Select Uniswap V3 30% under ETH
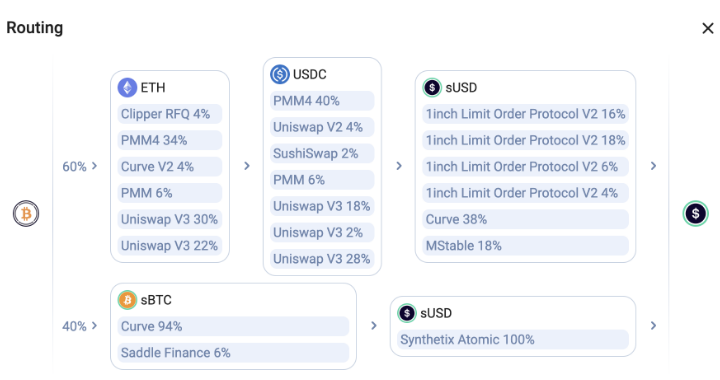The width and height of the screenshot is (720, 380). click(x=170, y=219)
